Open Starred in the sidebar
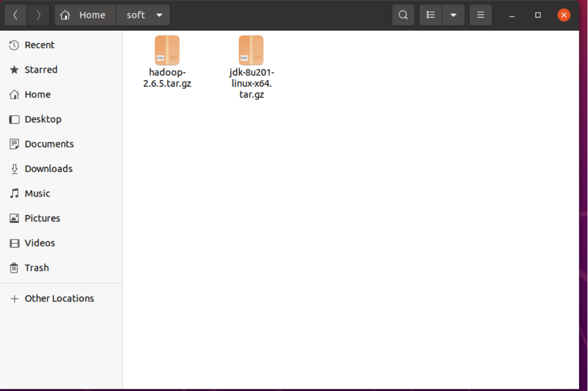 [x=61, y=70]
